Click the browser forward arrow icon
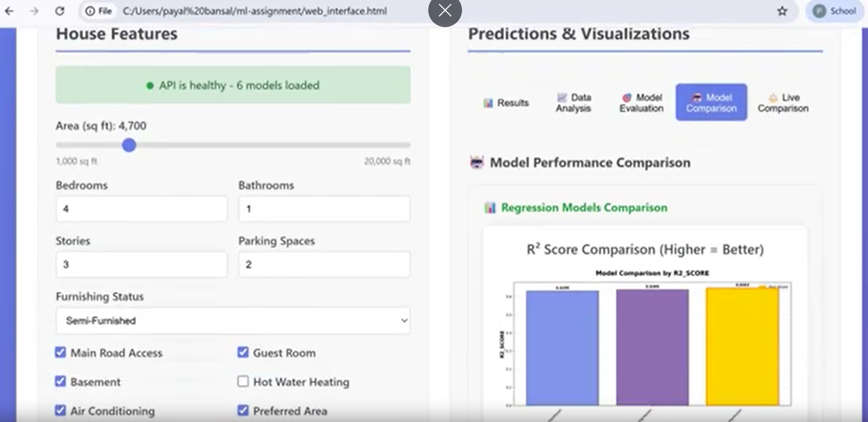This screenshot has width=868, height=422. [34, 12]
